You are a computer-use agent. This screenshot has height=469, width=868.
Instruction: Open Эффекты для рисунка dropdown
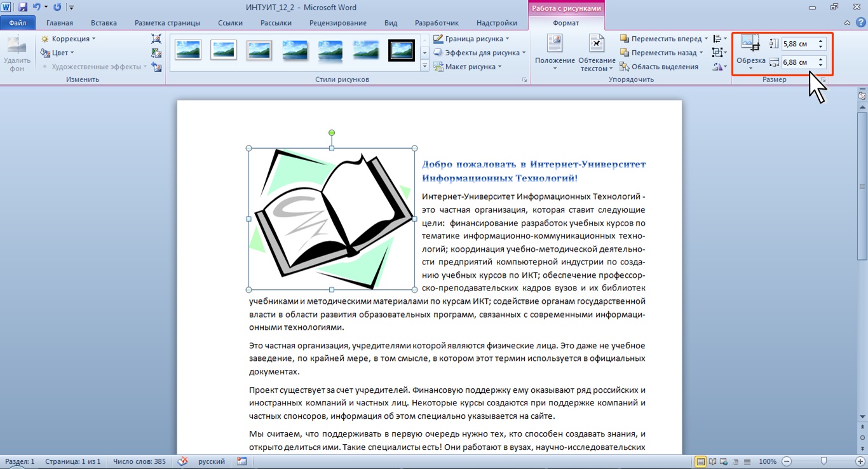click(x=480, y=53)
